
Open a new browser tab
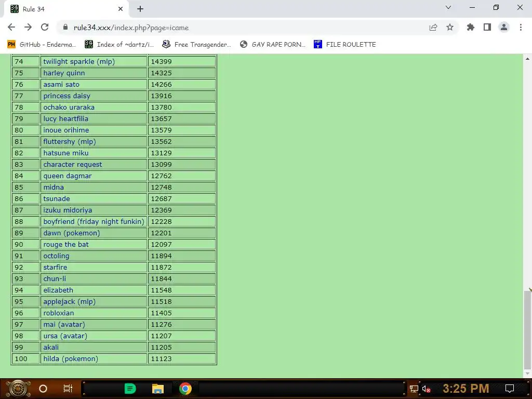coord(140,9)
